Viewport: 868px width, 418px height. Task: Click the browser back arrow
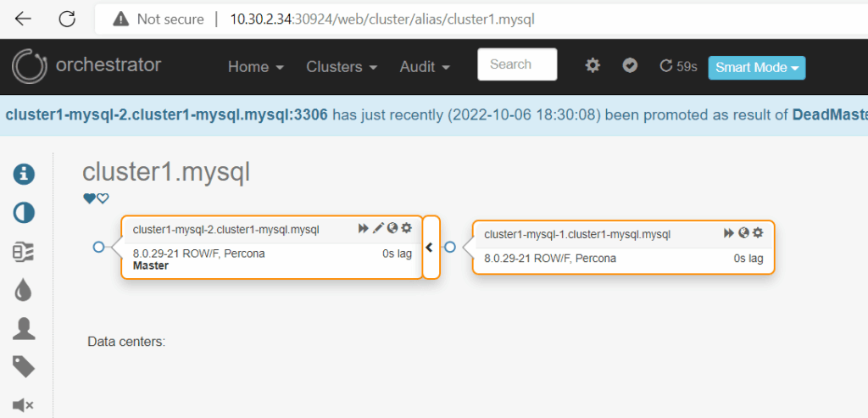23,19
